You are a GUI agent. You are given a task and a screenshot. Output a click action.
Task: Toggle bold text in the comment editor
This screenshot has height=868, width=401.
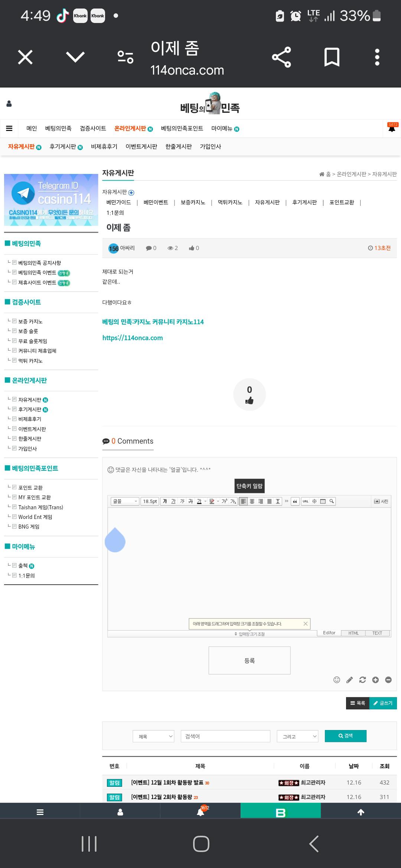pos(164,501)
